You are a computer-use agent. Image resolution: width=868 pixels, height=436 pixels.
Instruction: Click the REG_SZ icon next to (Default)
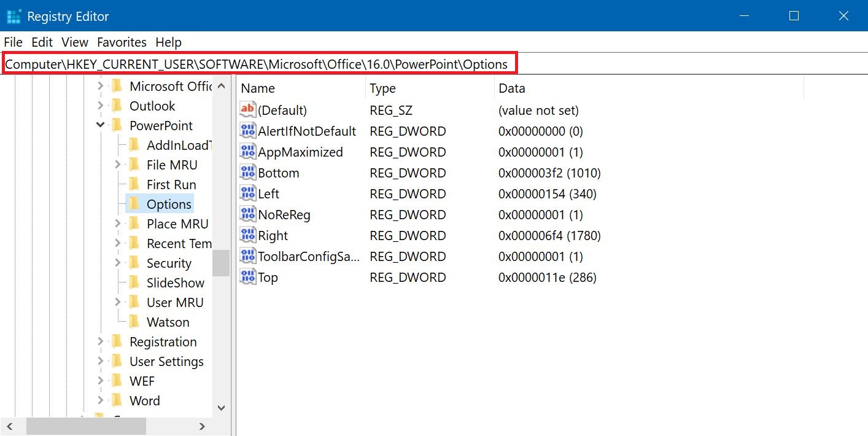[x=247, y=110]
